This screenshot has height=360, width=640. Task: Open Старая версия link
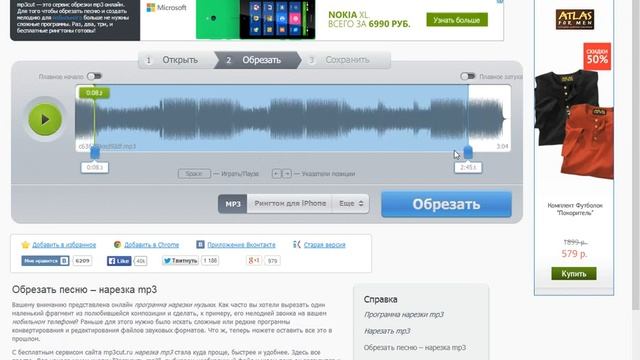click(x=324, y=245)
